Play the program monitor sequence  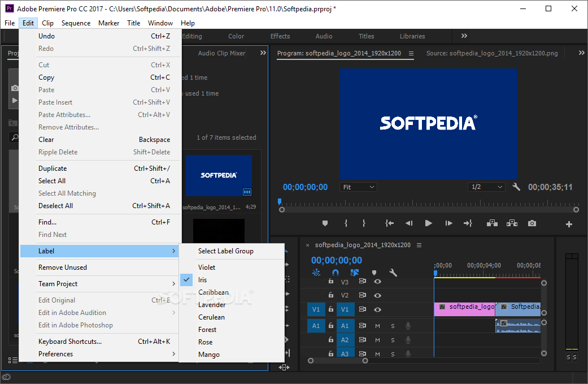coord(429,223)
